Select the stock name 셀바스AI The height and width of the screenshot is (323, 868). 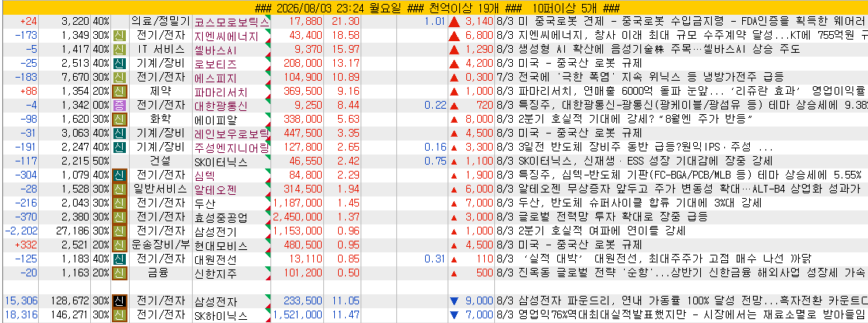pyautogui.click(x=216, y=50)
